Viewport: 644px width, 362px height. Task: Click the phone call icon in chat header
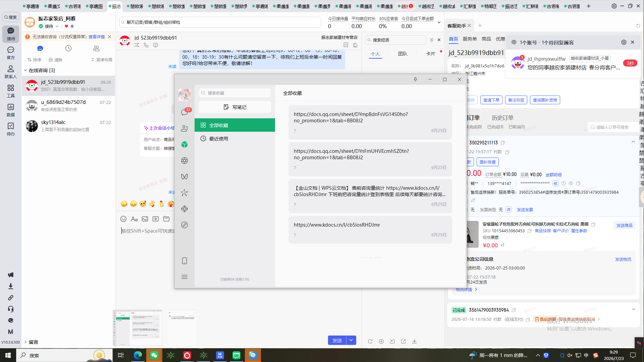tap(146, 45)
